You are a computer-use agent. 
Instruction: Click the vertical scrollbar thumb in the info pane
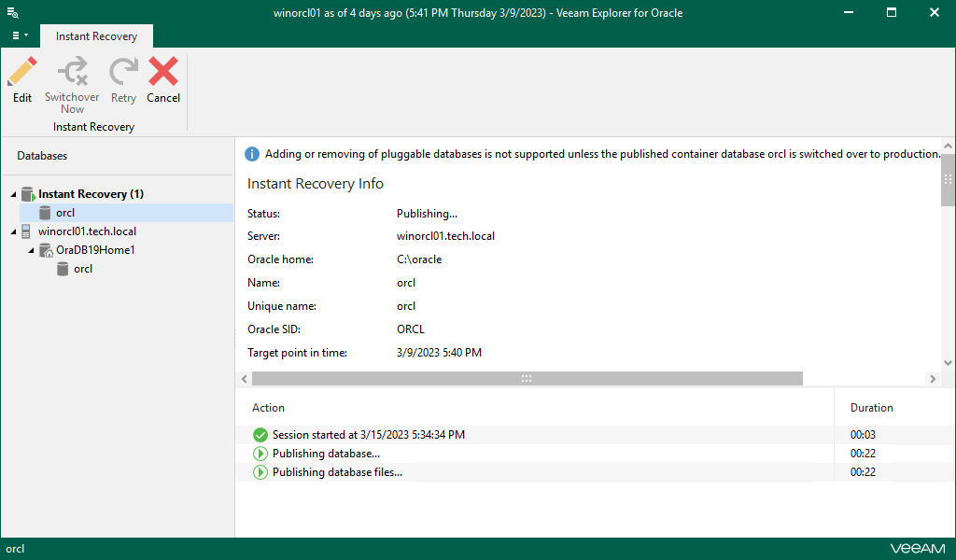(949, 180)
